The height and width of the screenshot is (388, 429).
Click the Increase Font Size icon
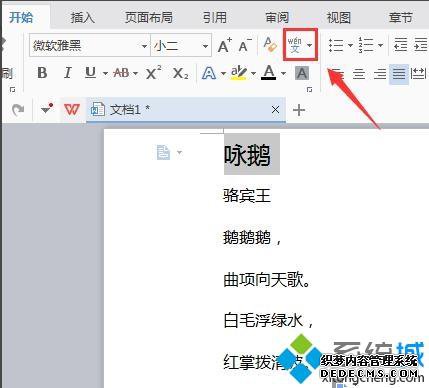tap(224, 45)
